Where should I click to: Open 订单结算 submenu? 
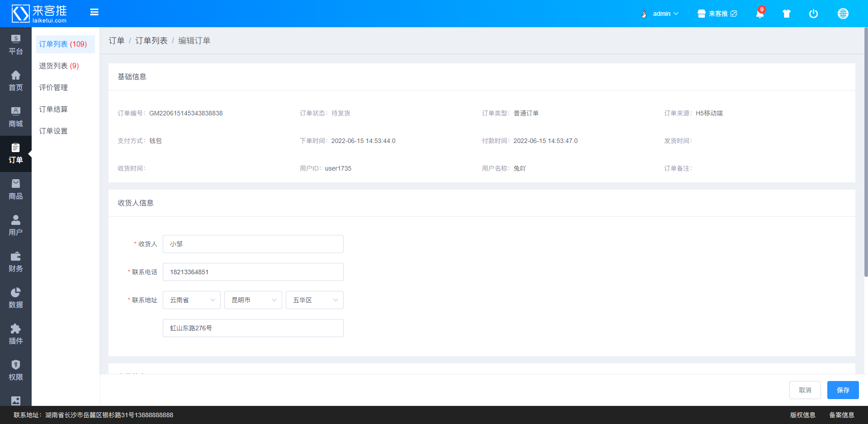tap(65, 110)
